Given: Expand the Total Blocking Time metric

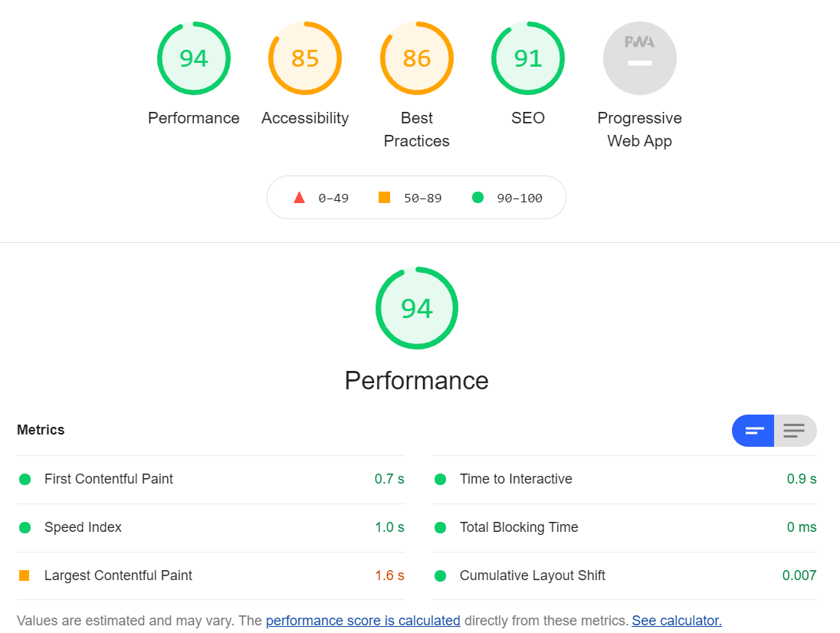Looking at the screenshot, I should [625, 527].
